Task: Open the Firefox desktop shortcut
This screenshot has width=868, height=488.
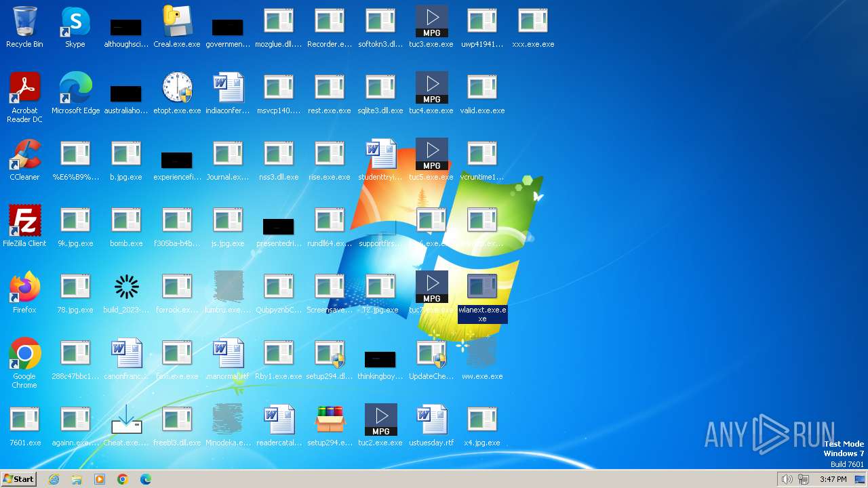Action: click(24, 287)
